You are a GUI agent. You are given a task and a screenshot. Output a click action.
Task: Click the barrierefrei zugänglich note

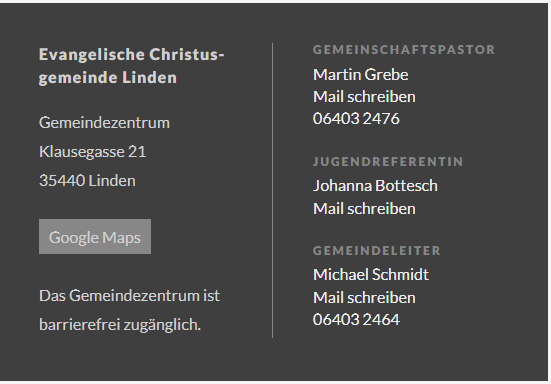(x=120, y=325)
